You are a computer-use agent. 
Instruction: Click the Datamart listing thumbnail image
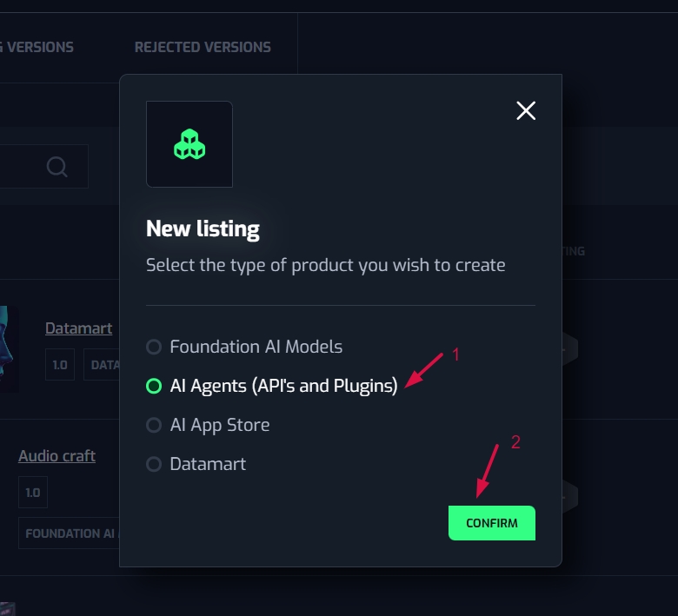click(8, 349)
